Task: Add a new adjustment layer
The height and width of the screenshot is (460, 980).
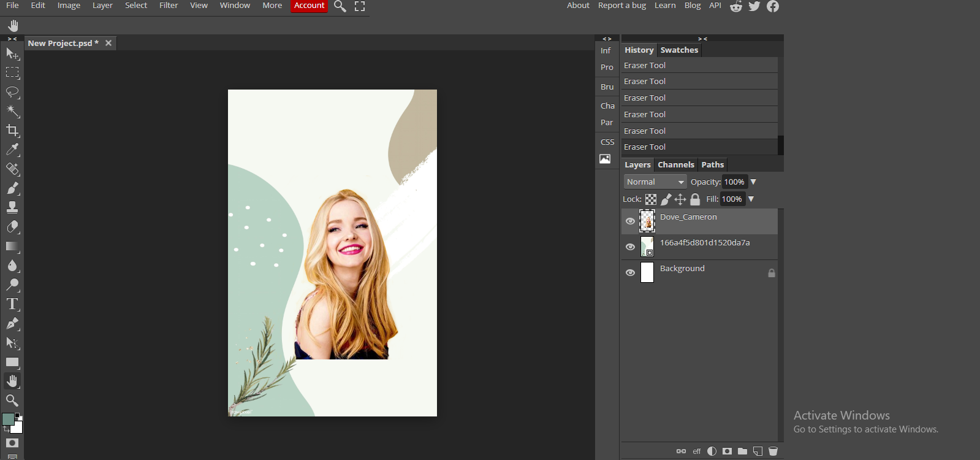Action: click(x=712, y=451)
